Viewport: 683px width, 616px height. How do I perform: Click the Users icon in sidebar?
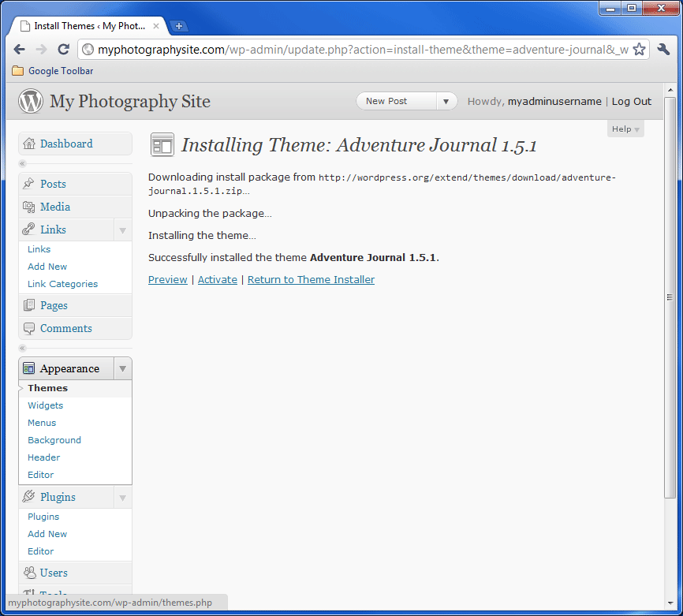(x=30, y=573)
